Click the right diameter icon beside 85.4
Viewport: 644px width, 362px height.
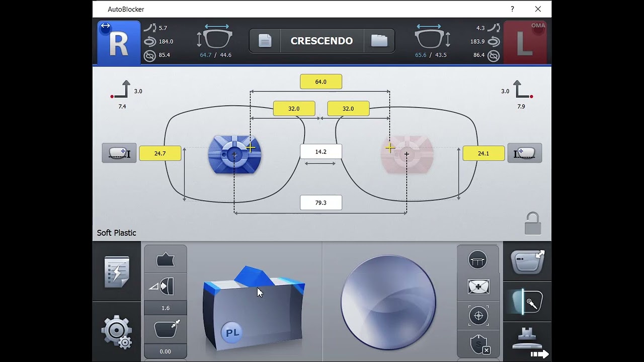point(149,55)
